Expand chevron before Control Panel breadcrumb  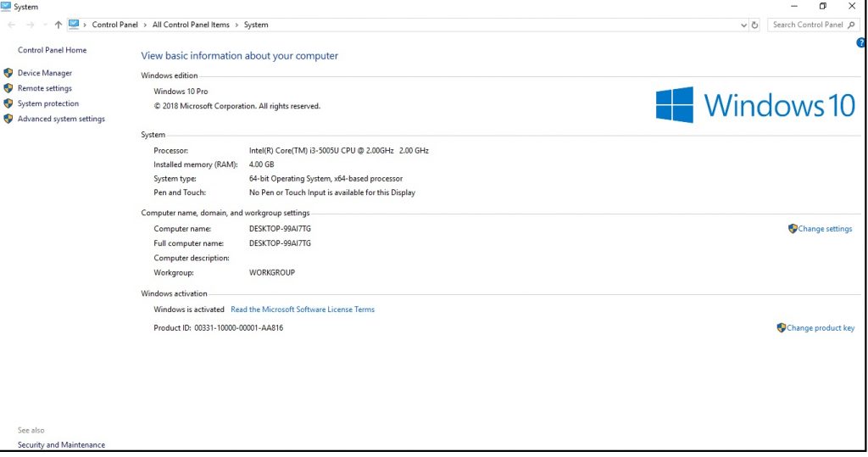click(x=85, y=25)
